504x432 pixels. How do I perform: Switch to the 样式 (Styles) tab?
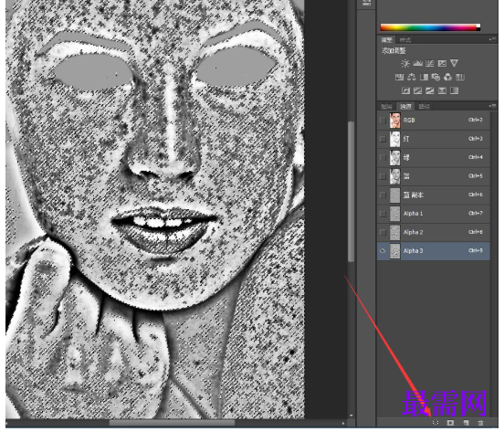click(405, 40)
